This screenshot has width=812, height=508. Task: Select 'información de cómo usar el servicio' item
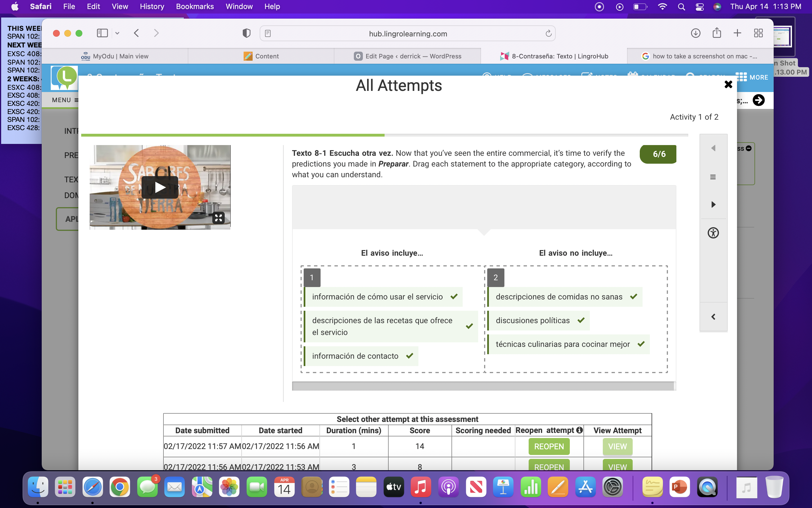[383, 297]
